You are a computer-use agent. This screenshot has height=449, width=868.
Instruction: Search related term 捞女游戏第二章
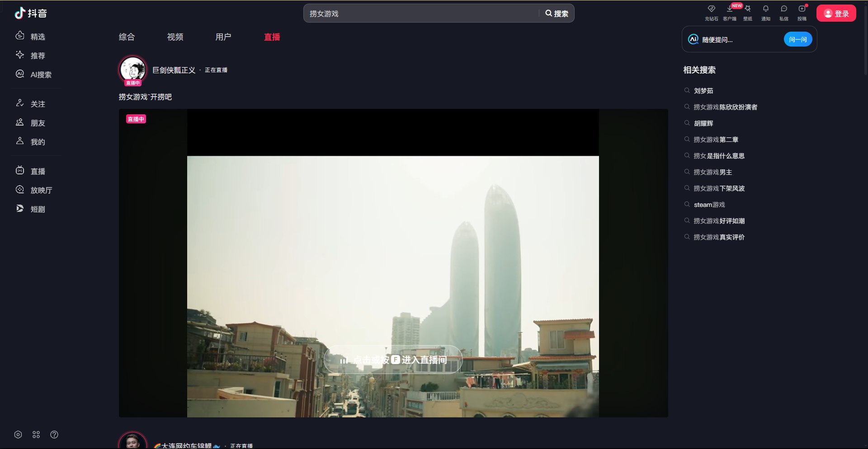click(716, 140)
